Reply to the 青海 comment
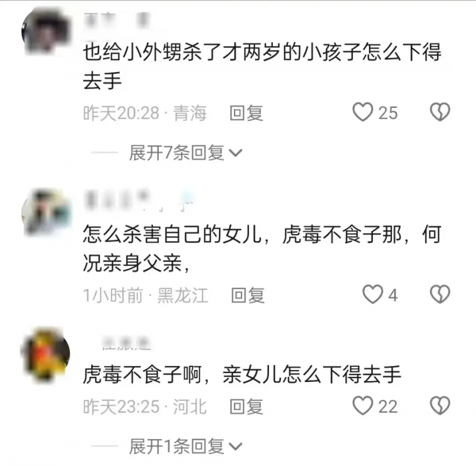The width and height of the screenshot is (476, 466). 246,113
